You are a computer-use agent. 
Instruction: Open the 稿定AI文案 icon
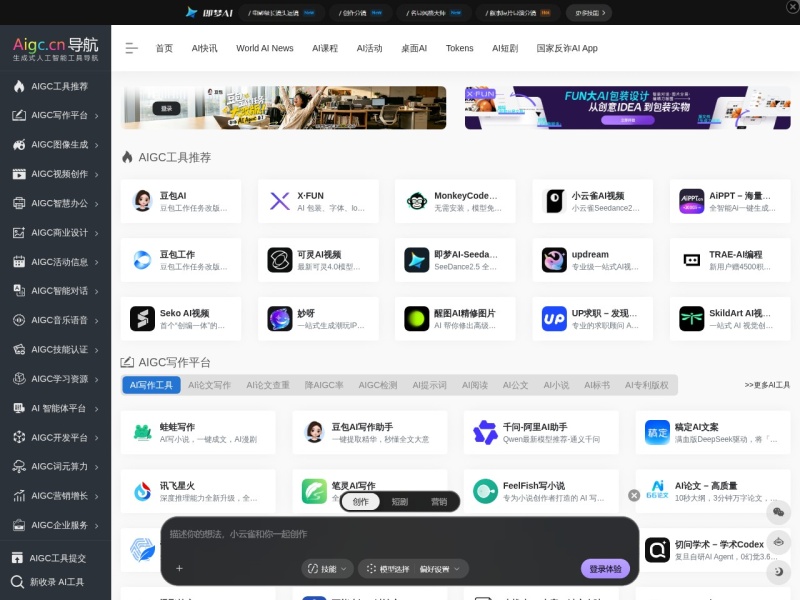[x=657, y=432]
